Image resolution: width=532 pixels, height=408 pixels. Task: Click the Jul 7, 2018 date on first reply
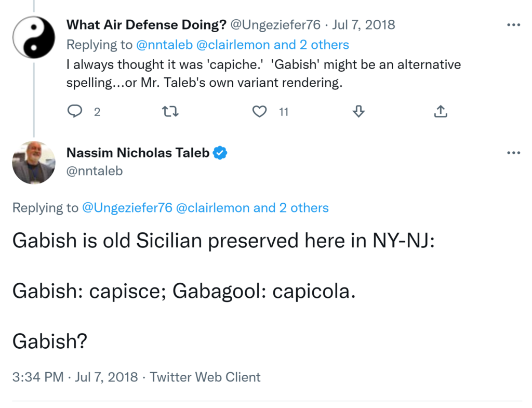tap(363, 24)
